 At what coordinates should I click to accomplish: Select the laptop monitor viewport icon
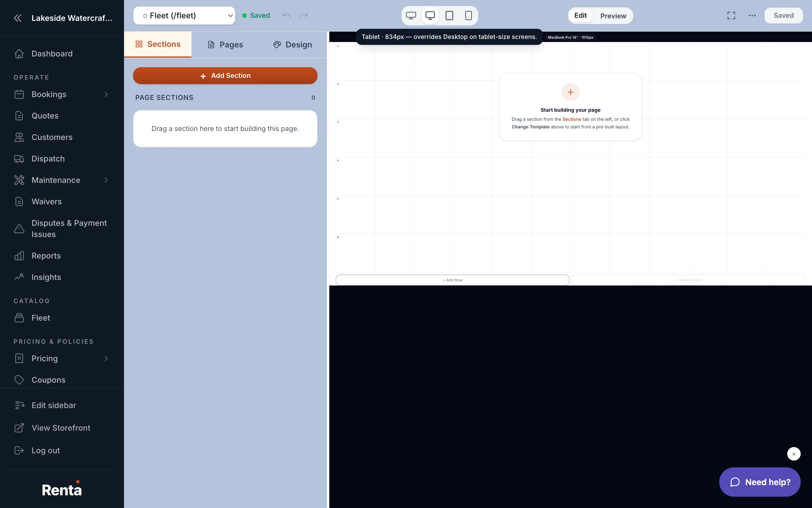(x=430, y=16)
